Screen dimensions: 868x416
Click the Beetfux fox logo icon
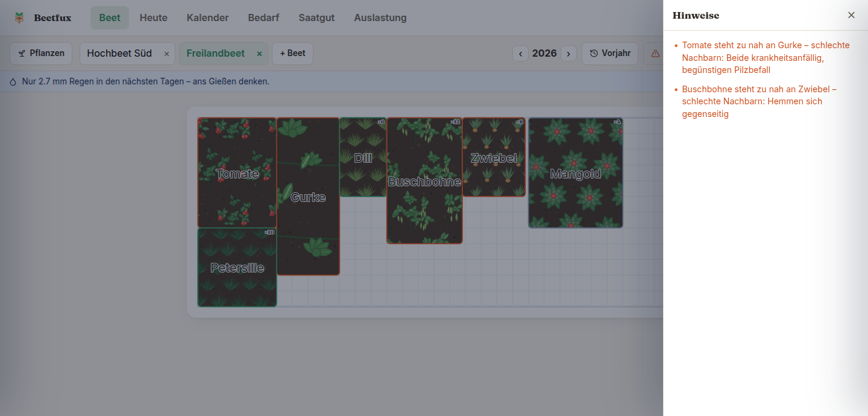coord(20,17)
